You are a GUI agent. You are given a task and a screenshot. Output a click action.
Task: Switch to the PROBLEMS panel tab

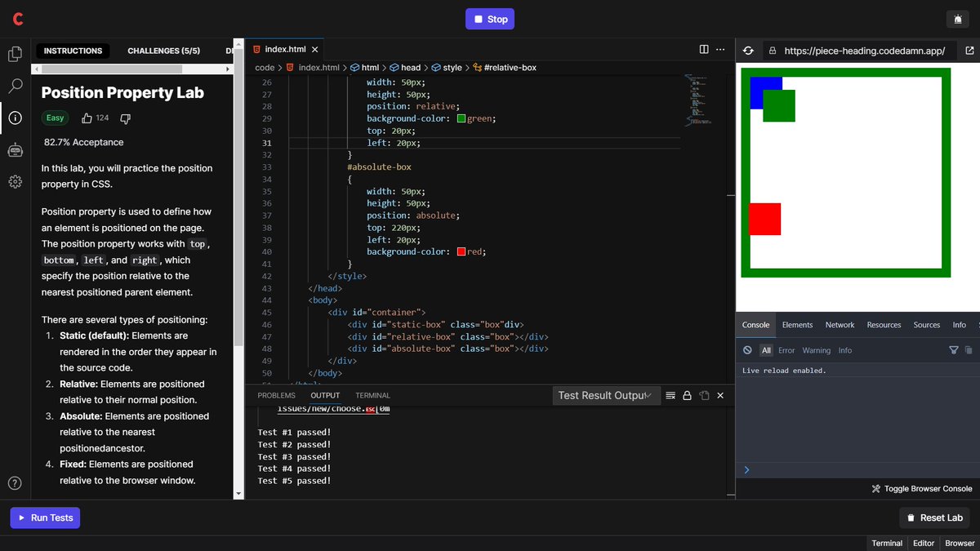tap(276, 395)
